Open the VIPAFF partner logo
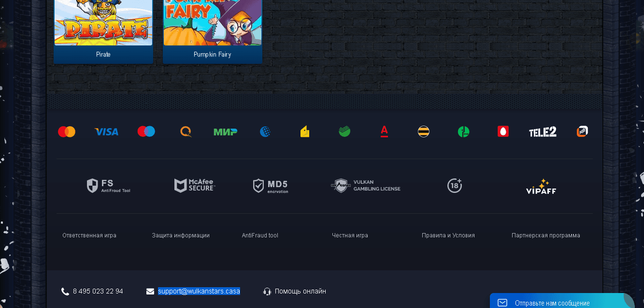644x308 pixels. pos(541,187)
